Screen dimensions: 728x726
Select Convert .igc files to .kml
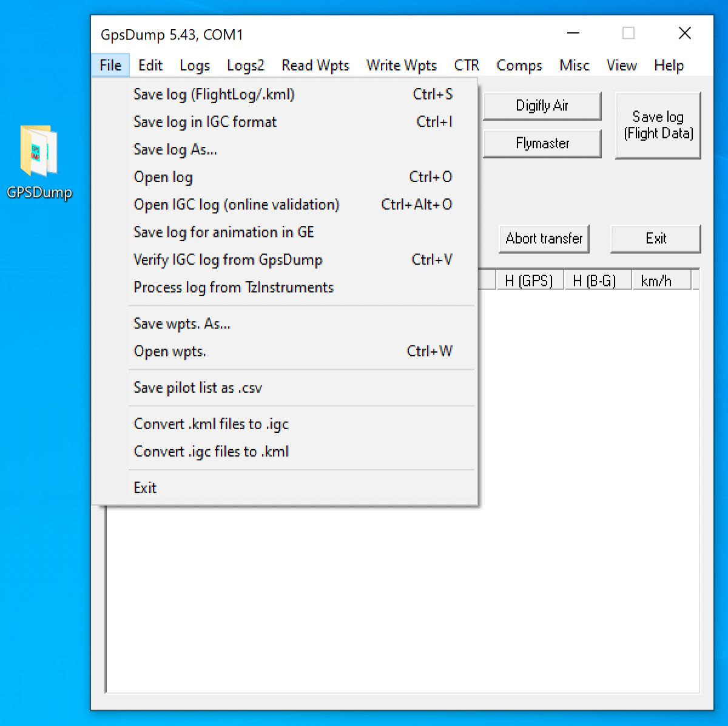coord(211,452)
